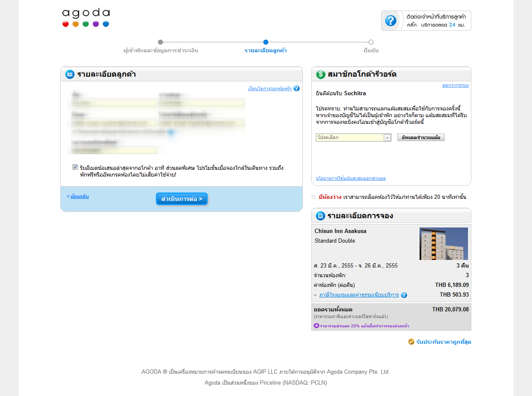Open ภาษีโรงแรมและค่าธรรมเนียมบริการ link
The height and width of the screenshot is (396, 532).
pos(359,295)
